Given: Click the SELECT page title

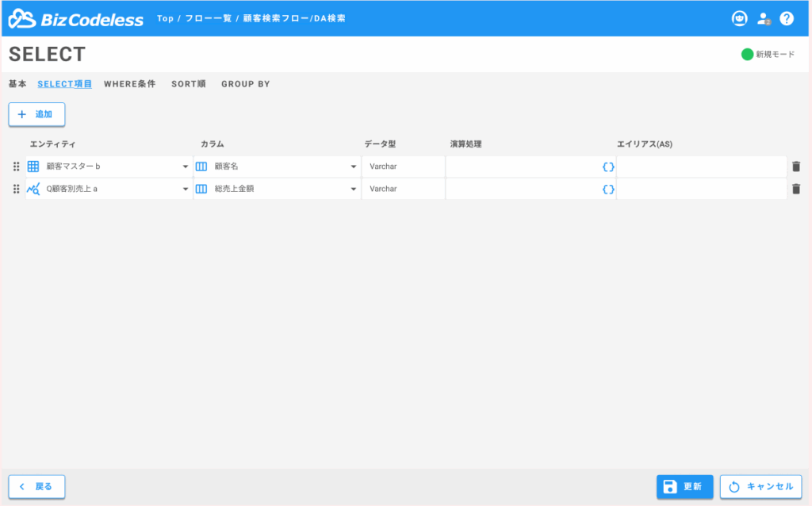Looking at the screenshot, I should click(x=47, y=55).
